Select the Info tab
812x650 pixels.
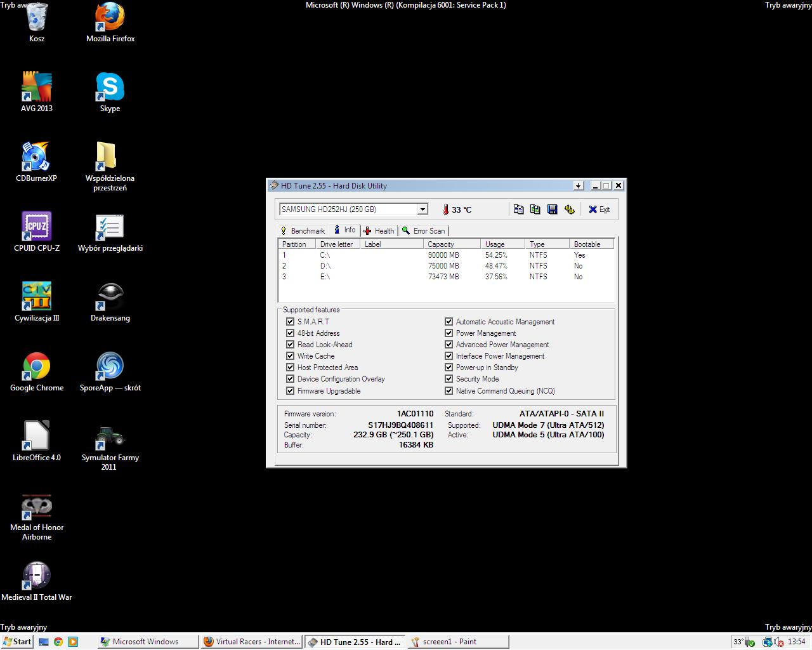click(345, 230)
